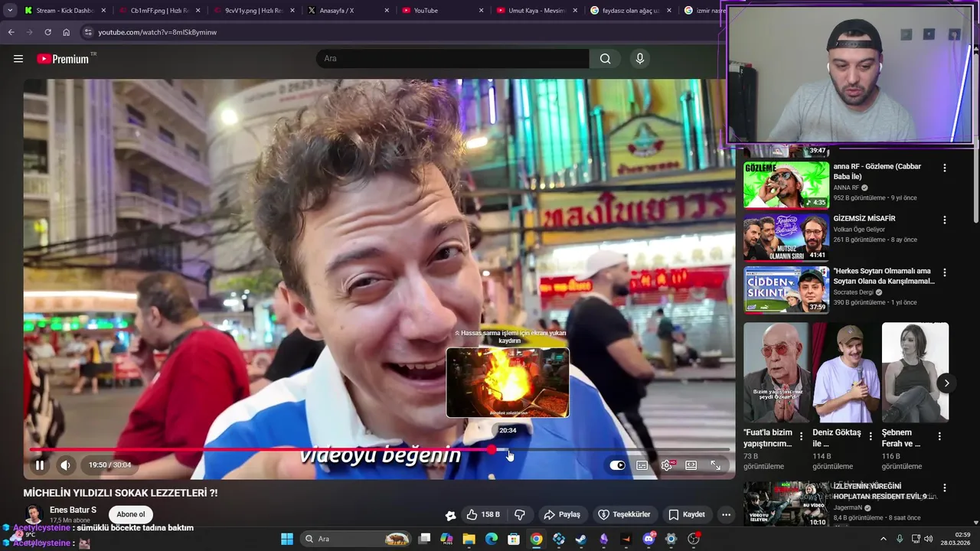Open the faydasız olan ağaç tab
This screenshot has height=551, width=980.
[x=630, y=11]
